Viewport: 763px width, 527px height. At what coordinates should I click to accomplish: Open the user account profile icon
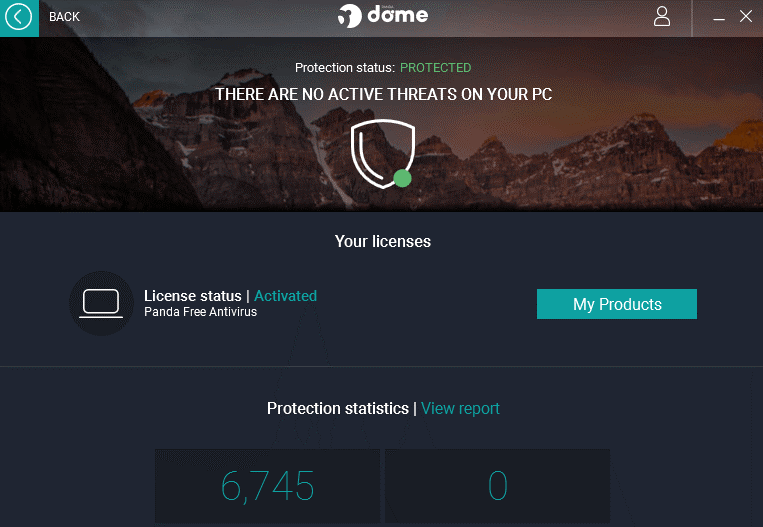pyautogui.click(x=661, y=17)
